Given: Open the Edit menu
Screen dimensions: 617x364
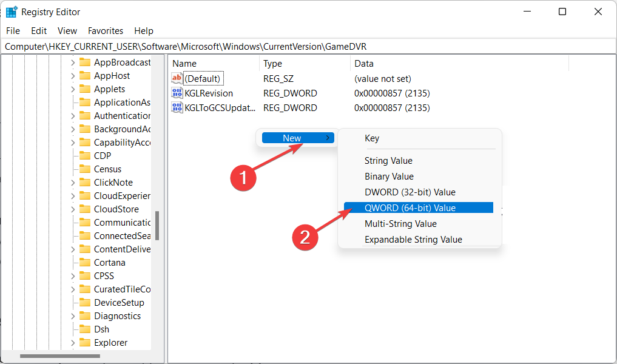Looking at the screenshot, I should tap(39, 31).
